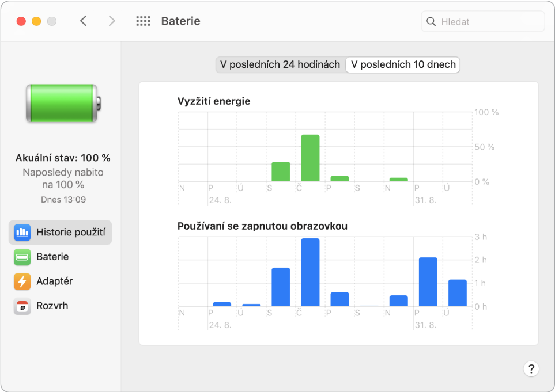The image size is (555, 392).
Task: Click the magnifying glass search icon
Action: tap(431, 22)
